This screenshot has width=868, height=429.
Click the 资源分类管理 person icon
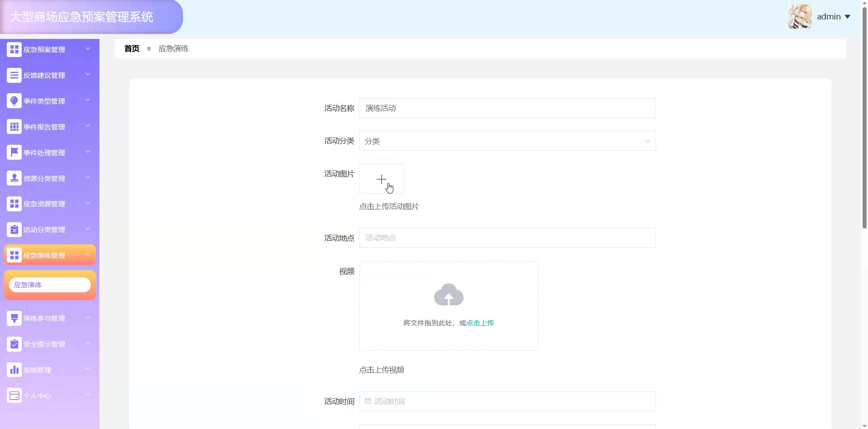(x=14, y=178)
